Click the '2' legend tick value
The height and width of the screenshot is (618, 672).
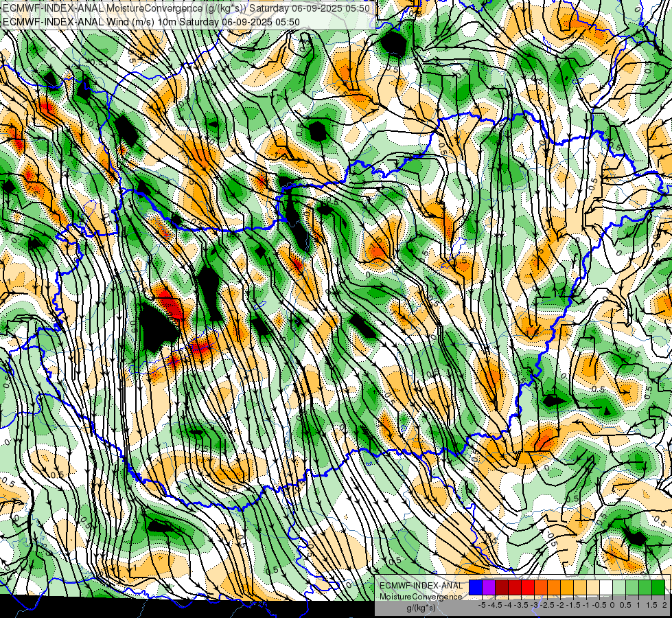(664, 605)
